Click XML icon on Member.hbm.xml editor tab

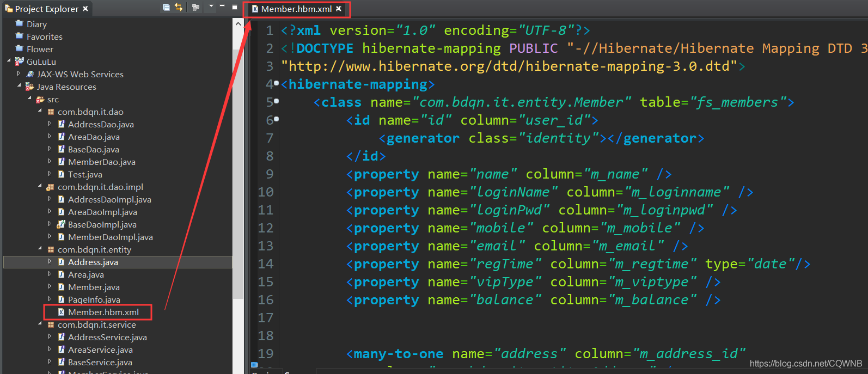(x=255, y=9)
